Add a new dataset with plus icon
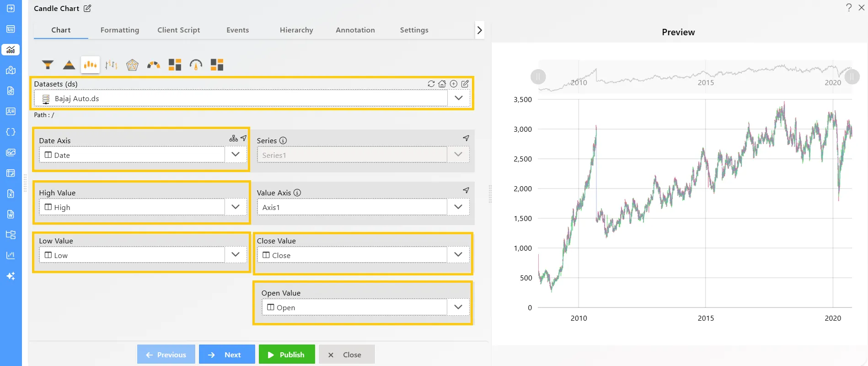This screenshot has height=366, width=868. (454, 84)
